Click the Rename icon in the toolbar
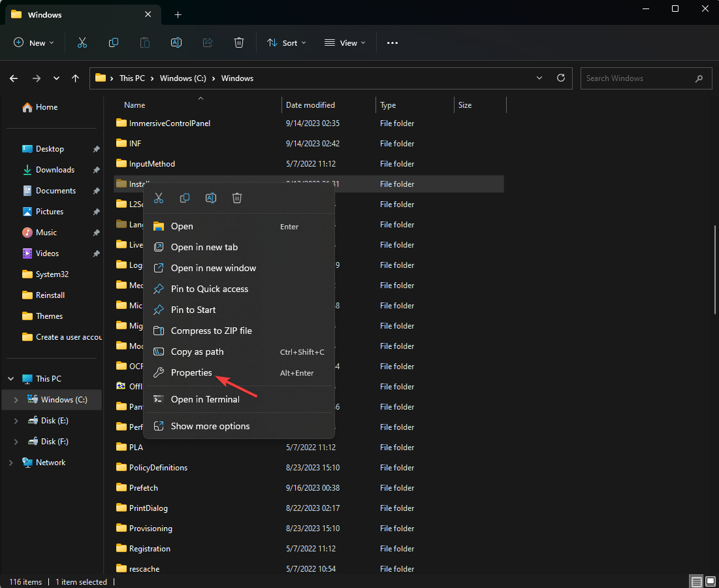 (x=176, y=42)
